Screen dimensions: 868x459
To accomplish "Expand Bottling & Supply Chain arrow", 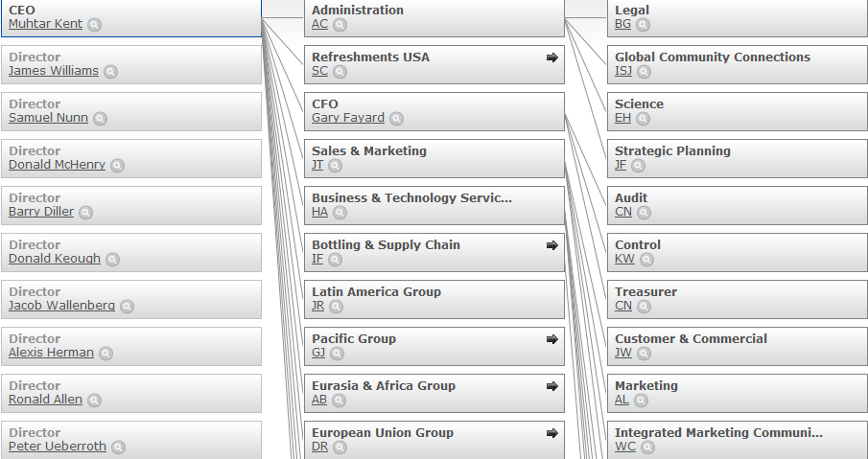I will 551,245.
